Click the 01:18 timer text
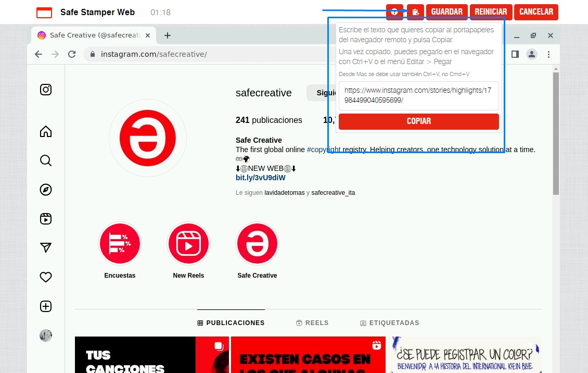 (160, 13)
